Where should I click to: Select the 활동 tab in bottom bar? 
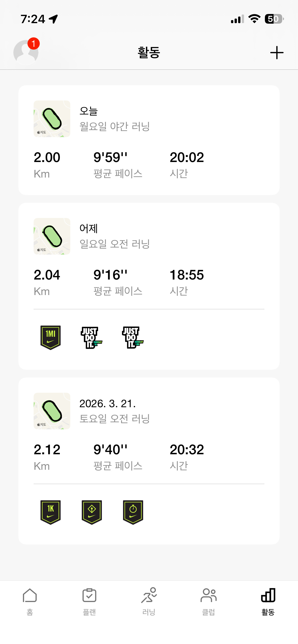(x=268, y=601)
